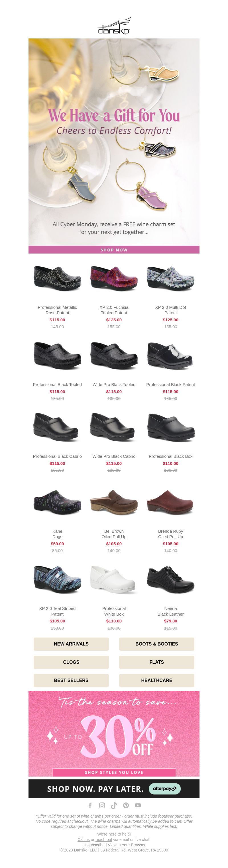Screen dimensions: 228x868
Task: Open the YouTube social icon
Action: tap(138, 805)
